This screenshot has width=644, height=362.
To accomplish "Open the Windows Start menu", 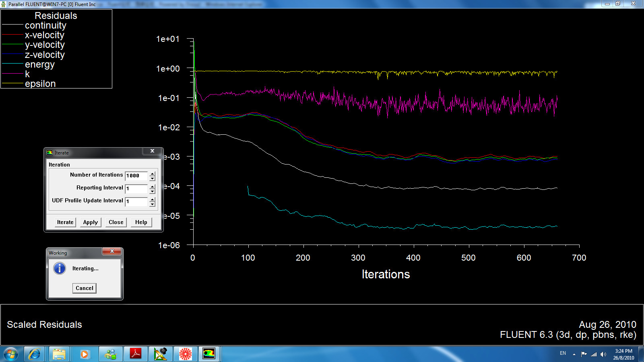I will coord(11,354).
